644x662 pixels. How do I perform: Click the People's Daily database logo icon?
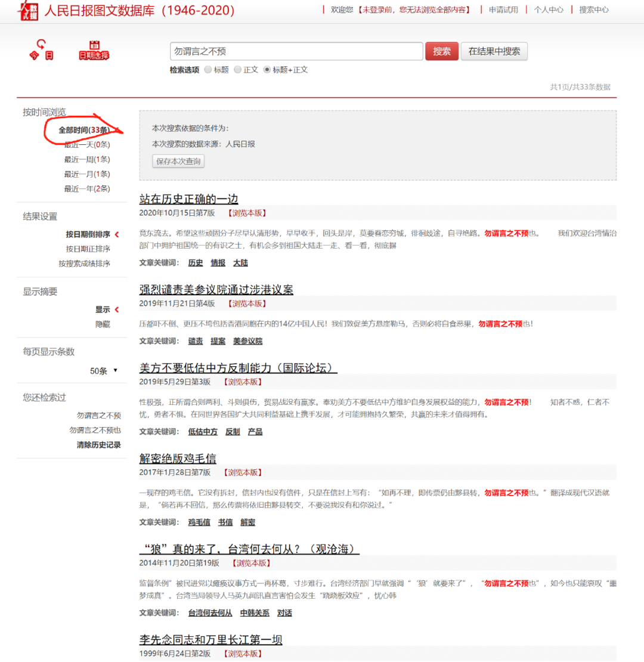(28, 10)
